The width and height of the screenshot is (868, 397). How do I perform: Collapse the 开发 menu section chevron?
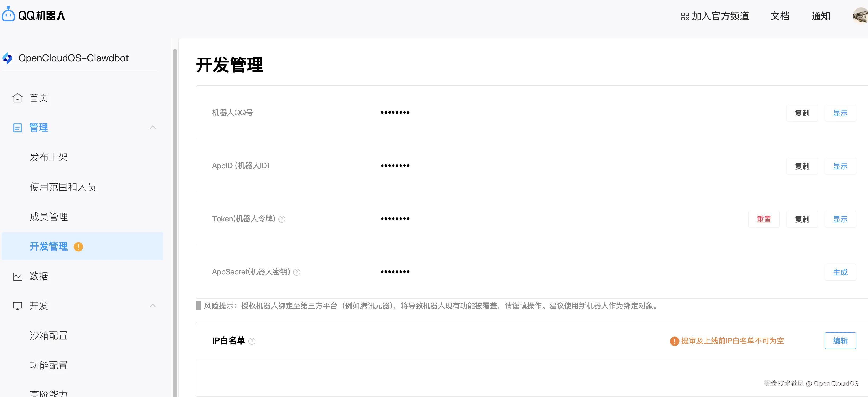(153, 306)
